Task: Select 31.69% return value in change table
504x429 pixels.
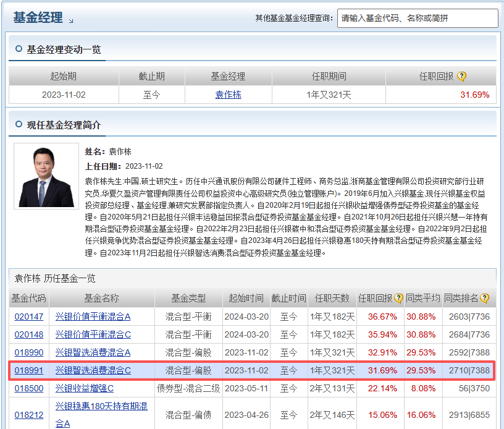Action: pos(474,95)
